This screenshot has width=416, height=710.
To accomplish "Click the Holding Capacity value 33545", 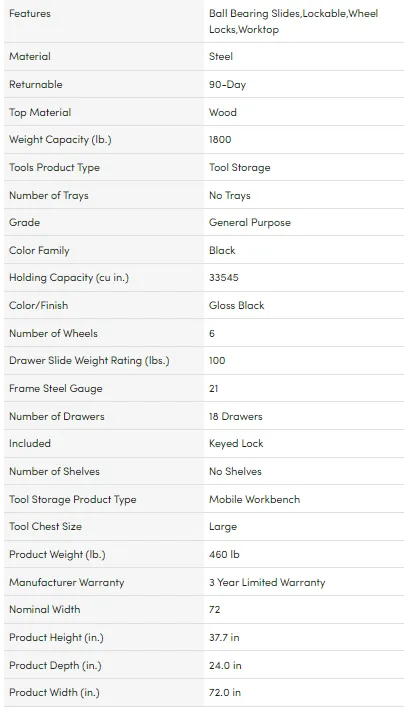I will tap(224, 278).
